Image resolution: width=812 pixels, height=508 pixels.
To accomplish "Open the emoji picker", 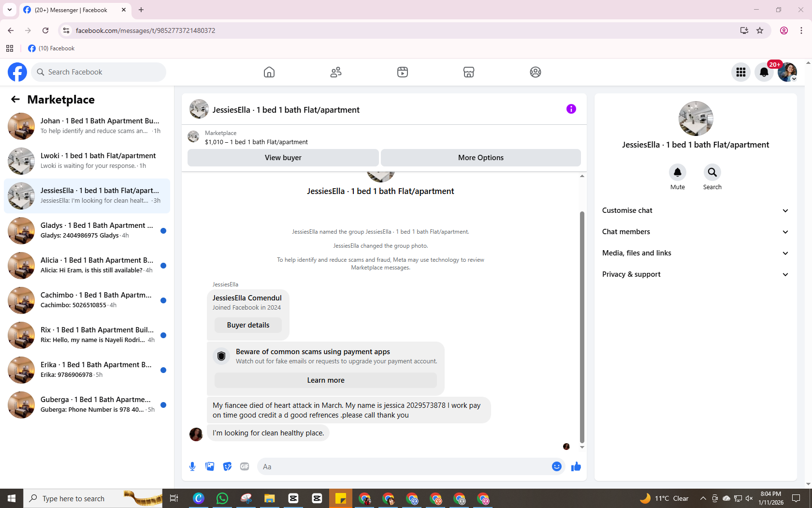I will coord(557,466).
